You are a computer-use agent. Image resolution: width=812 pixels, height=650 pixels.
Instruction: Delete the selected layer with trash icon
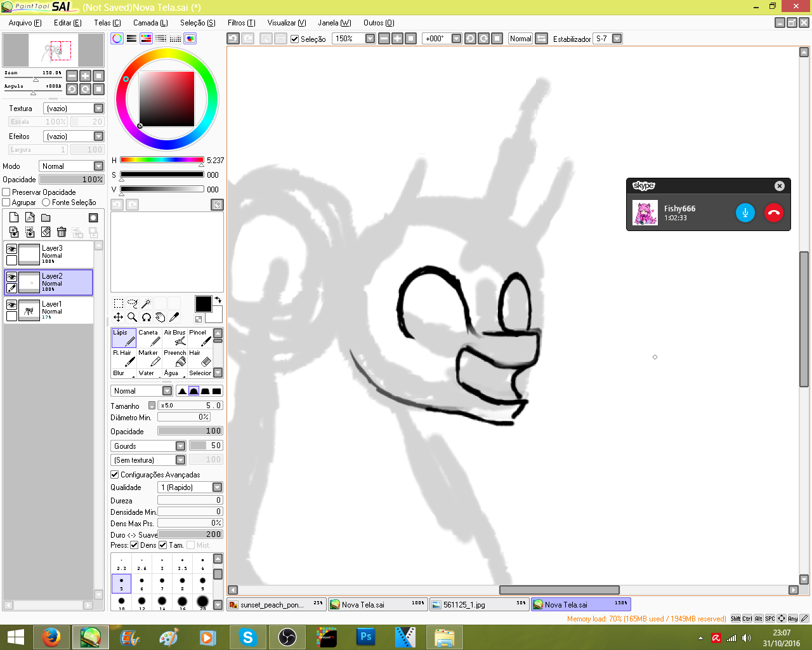[62, 232]
